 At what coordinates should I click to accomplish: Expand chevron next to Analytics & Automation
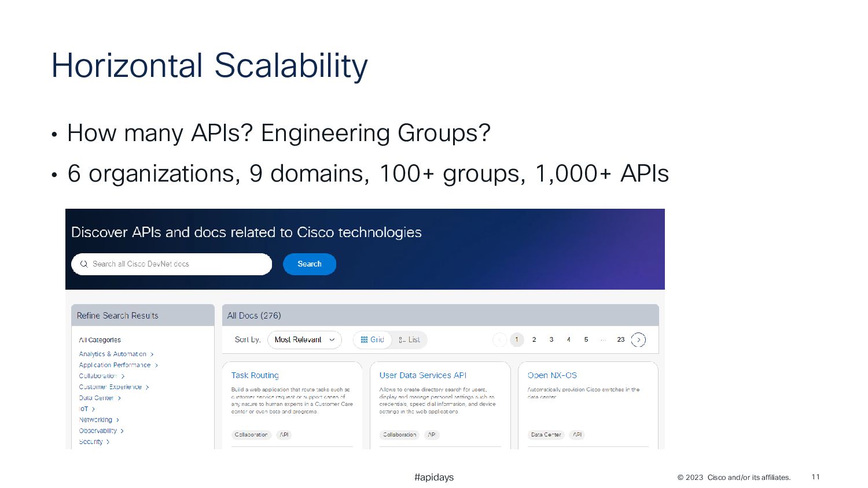(152, 354)
